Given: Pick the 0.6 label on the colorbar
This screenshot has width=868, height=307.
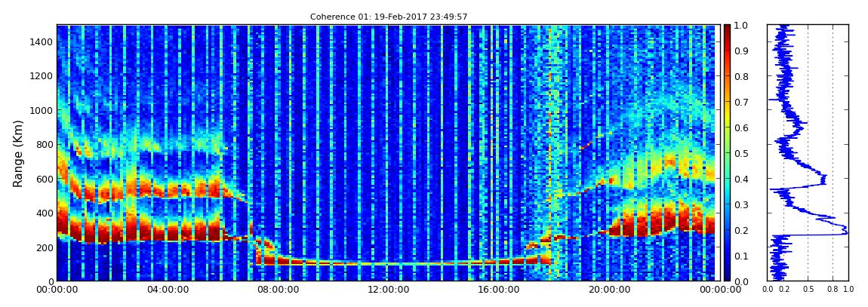Looking at the screenshot, I should [741, 127].
